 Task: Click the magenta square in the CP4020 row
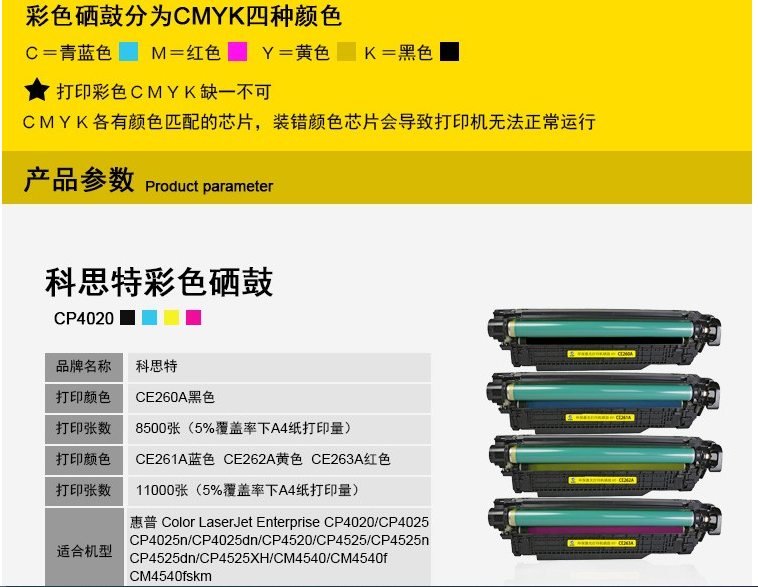tap(193, 318)
